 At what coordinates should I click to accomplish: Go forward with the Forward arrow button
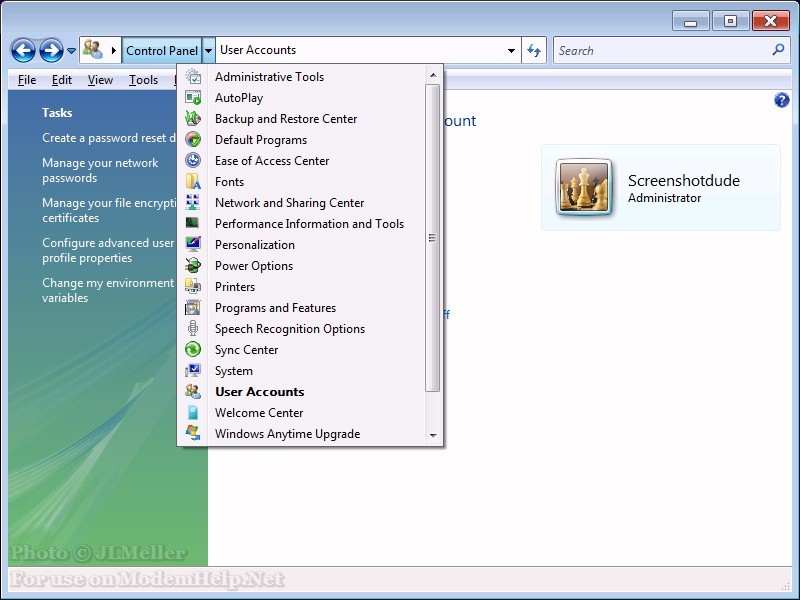pyautogui.click(x=51, y=51)
